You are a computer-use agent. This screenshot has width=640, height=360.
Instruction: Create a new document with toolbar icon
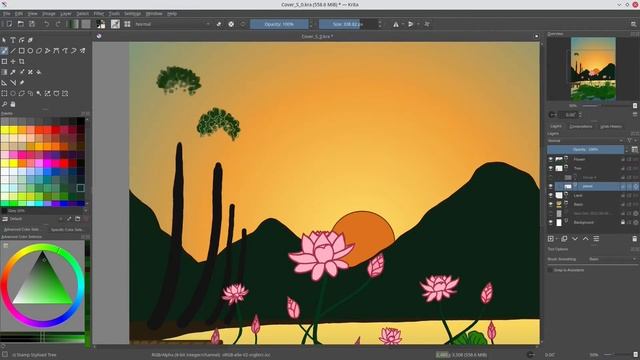pyautogui.click(x=9, y=24)
